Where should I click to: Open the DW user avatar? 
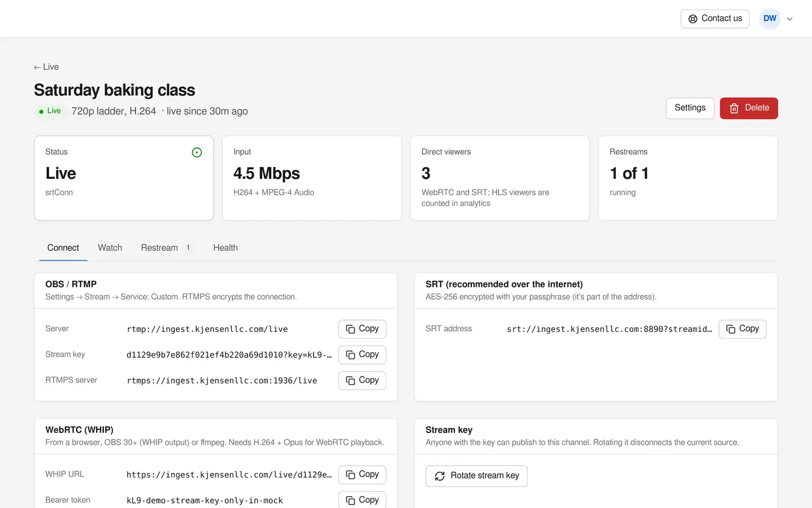pyautogui.click(x=770, y=19)
